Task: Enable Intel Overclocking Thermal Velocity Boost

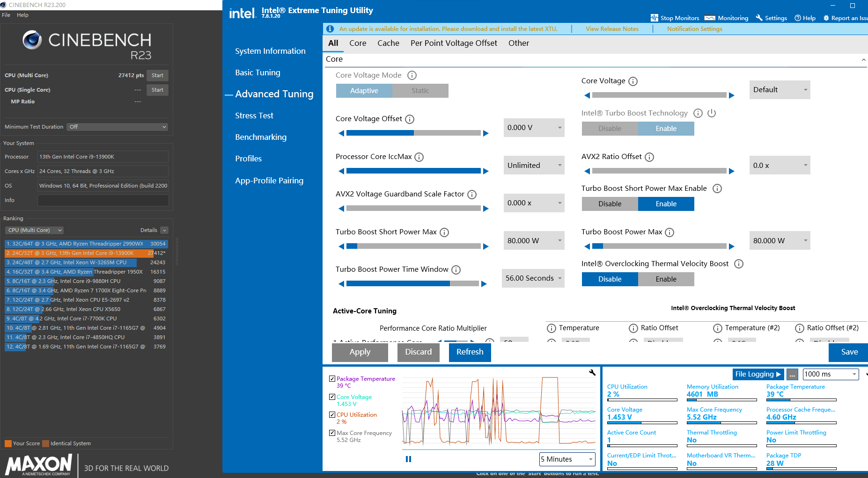Action: coord(666,279)
